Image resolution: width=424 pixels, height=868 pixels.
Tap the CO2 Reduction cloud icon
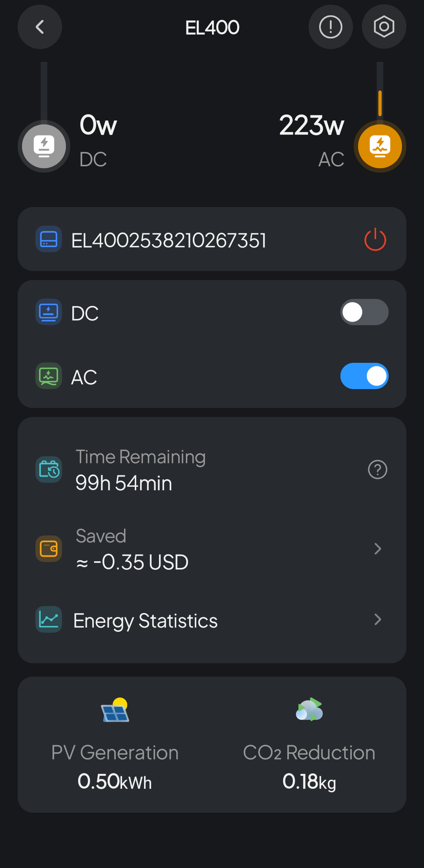[309, 710]
